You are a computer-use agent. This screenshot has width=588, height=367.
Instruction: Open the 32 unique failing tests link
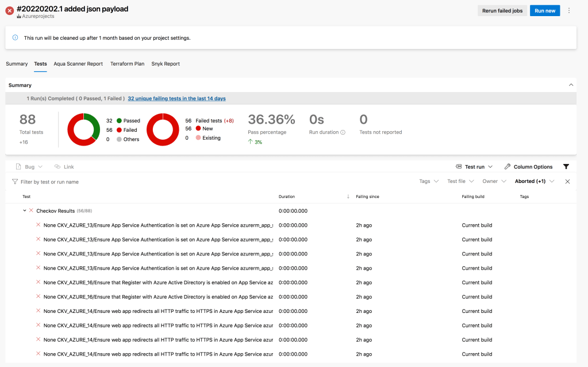tap(176, 99)
